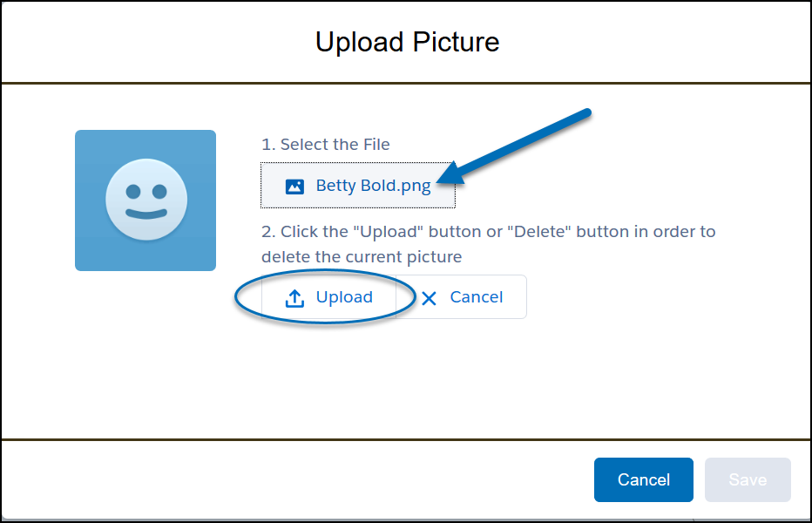Select the Betty Bold.png file name
Screen dimensions: 812x523
pyautogui.click(x=373, y=186)
